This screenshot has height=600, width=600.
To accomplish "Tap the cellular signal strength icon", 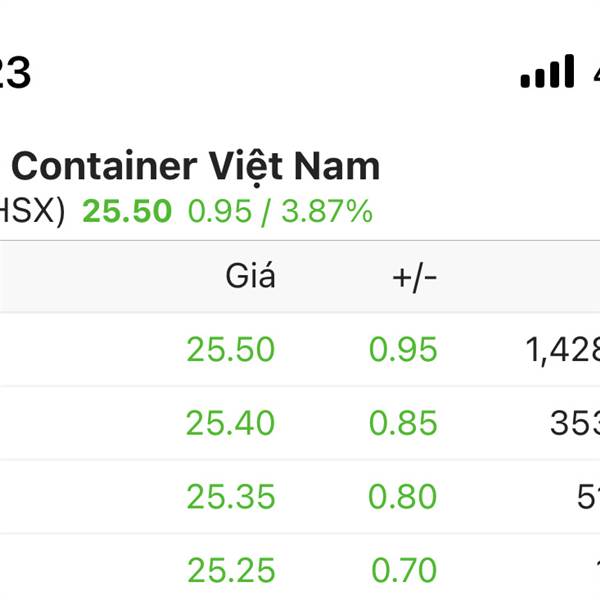I will (547, 71).
